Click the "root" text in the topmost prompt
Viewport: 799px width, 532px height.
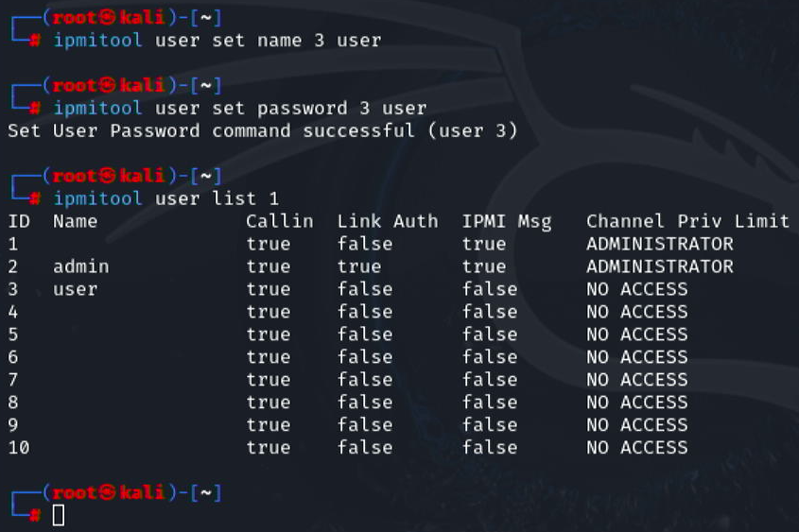[x=72, y=18]
